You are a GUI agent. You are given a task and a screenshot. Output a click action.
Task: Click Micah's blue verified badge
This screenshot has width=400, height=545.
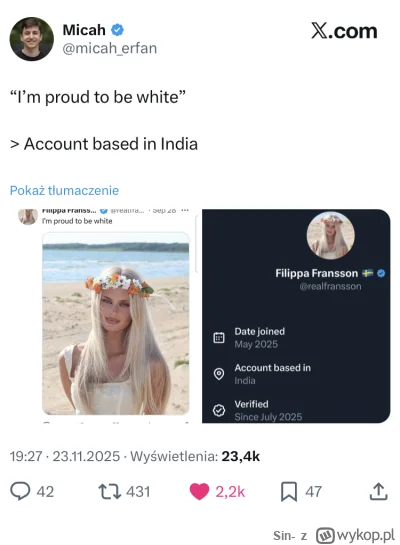pyautogui.click(x=117, y=30)
